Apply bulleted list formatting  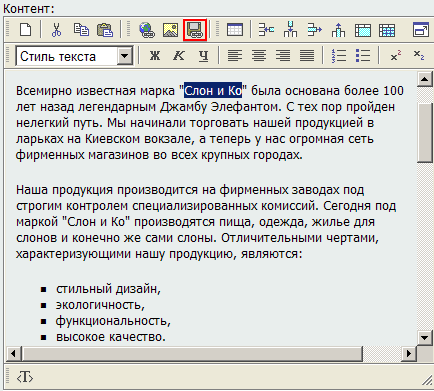click(x=363, y=56)
